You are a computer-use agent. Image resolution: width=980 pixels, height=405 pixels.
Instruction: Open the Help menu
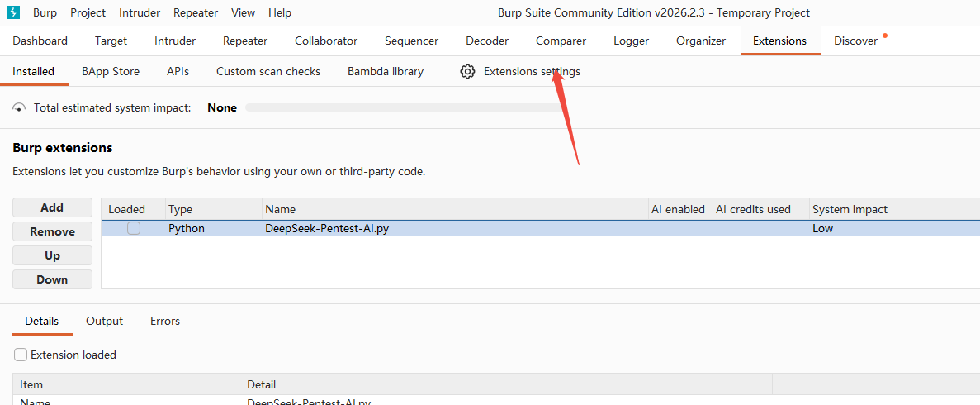click(x=280, y=12)
